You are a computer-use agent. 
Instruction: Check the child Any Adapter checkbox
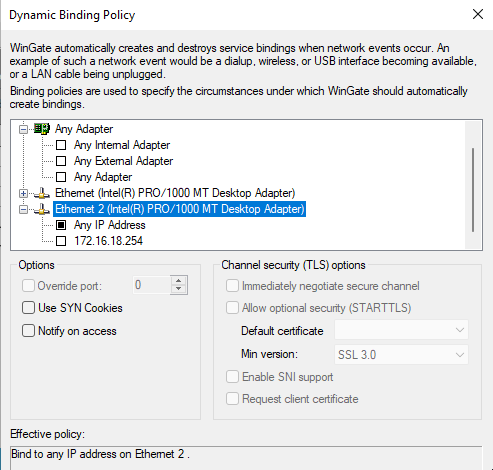tap(61, 177)
